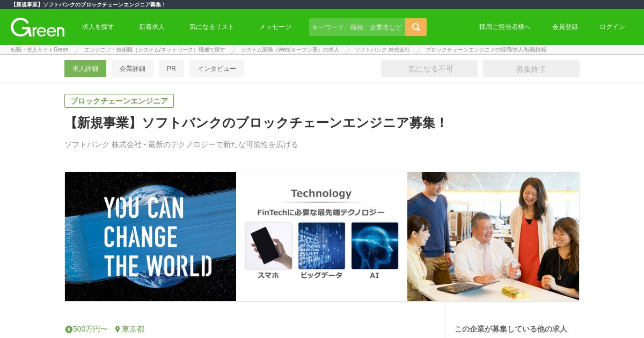
Task: Select the 求人詳細 tab
Action: click(85, 69)
